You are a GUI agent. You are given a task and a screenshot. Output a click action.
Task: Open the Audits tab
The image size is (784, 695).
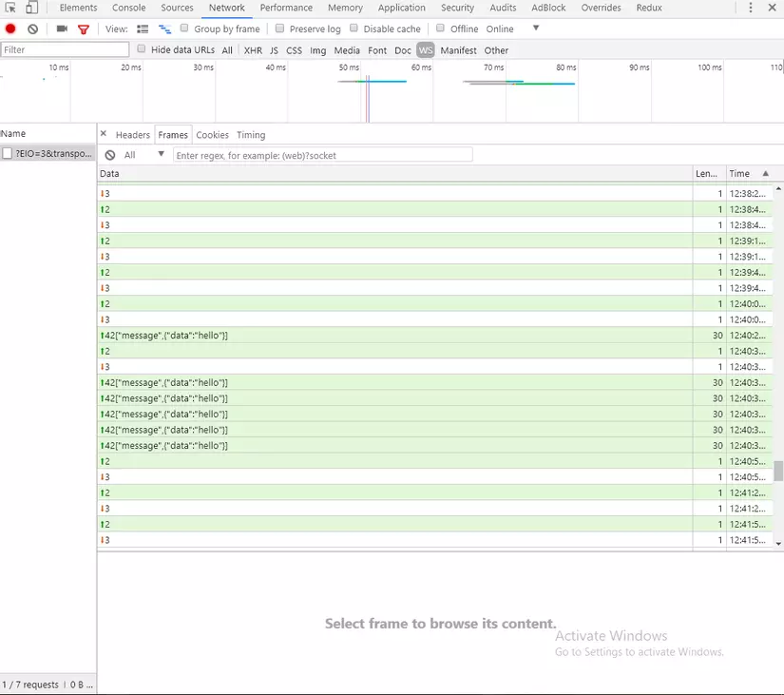(503, 8)
